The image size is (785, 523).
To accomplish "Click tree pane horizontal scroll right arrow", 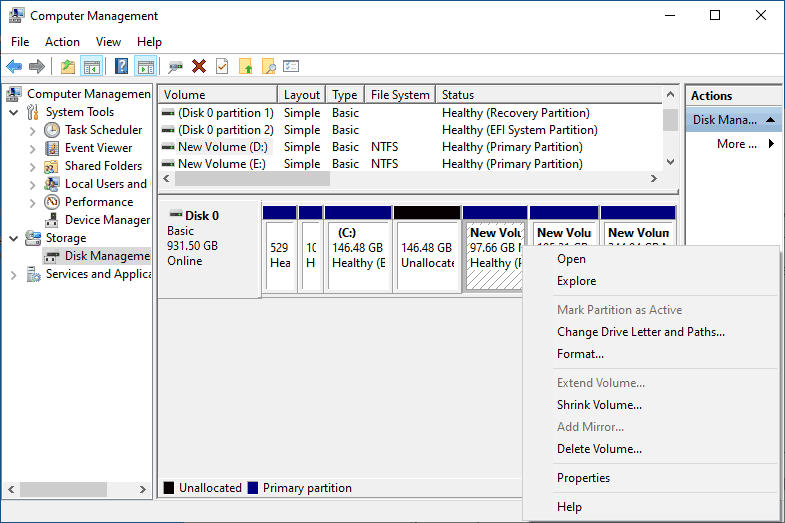I will tap(143, 489).
